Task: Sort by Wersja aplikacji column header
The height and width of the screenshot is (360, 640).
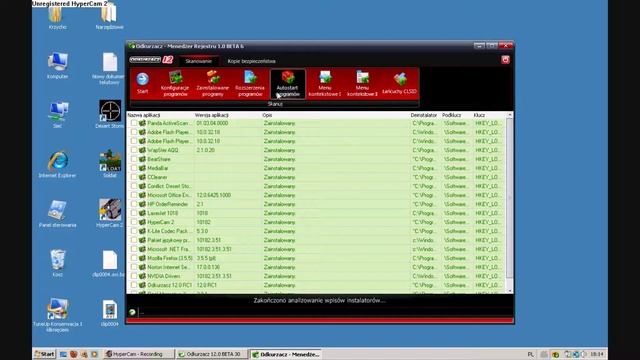Action: click(228, 115)
